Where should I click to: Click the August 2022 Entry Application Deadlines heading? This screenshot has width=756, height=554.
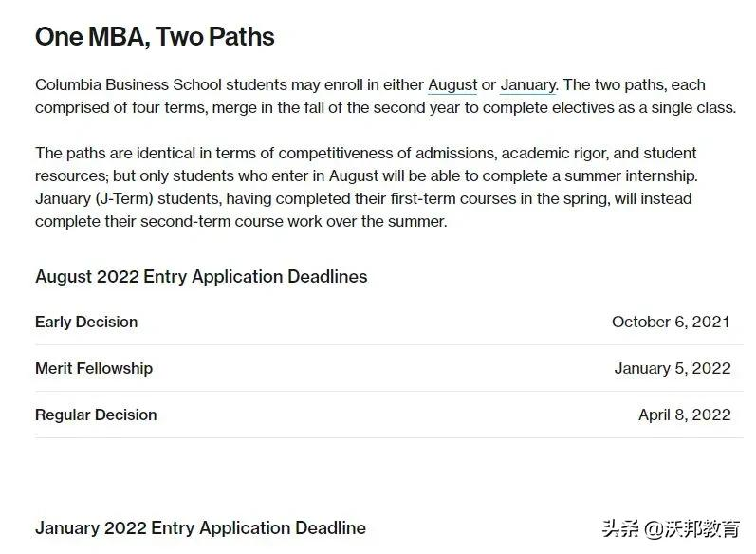(201, 277)
